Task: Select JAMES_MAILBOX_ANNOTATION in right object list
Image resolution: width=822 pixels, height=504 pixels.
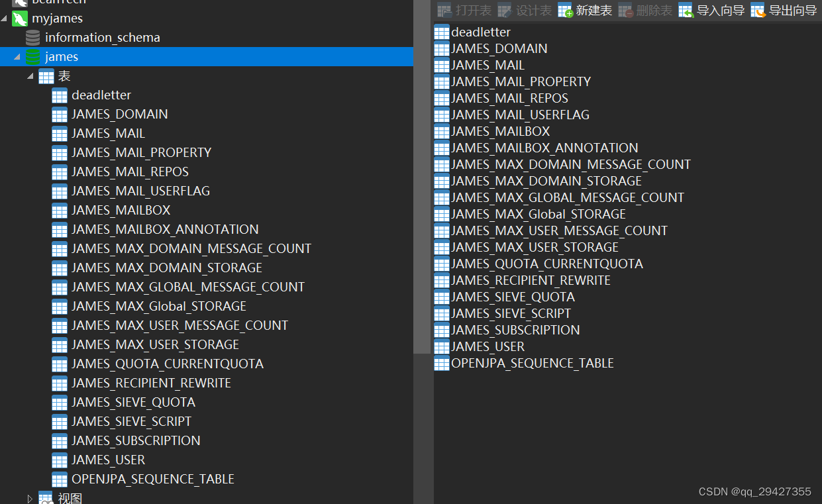Action: pyautogui.click(x=545, y=148)
